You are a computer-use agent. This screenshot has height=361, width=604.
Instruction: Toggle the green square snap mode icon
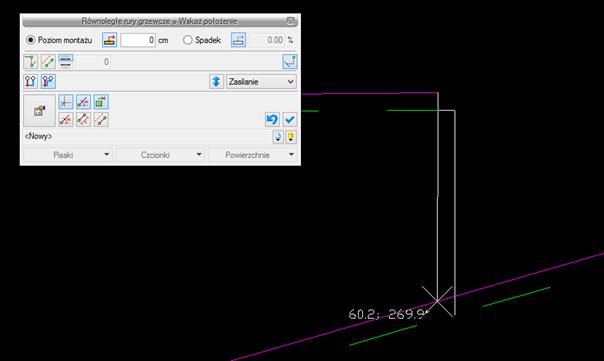coord(101,102)
